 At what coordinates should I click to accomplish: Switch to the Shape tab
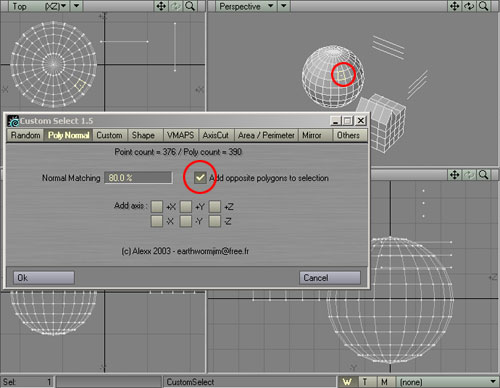coord(144,135)
